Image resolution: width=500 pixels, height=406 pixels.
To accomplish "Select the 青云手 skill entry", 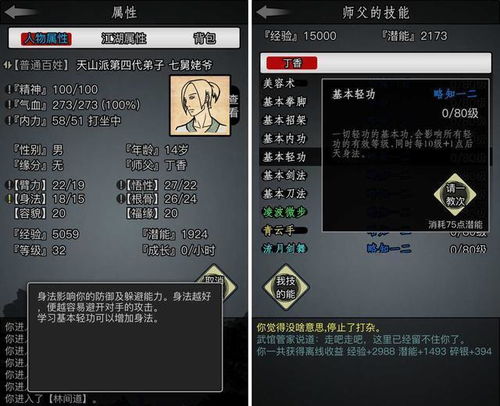I will coord(279,230).
